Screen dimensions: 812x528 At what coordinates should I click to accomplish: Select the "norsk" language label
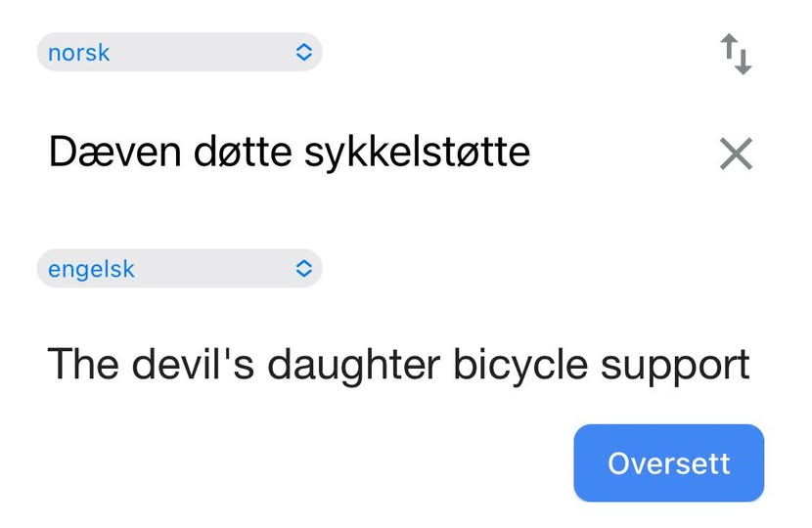point(79,53)
